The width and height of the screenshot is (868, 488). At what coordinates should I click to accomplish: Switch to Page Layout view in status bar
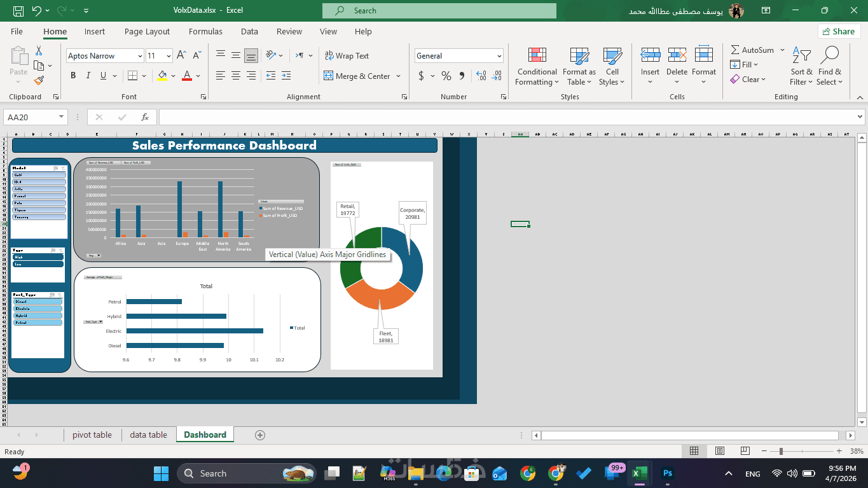[720, 451]
